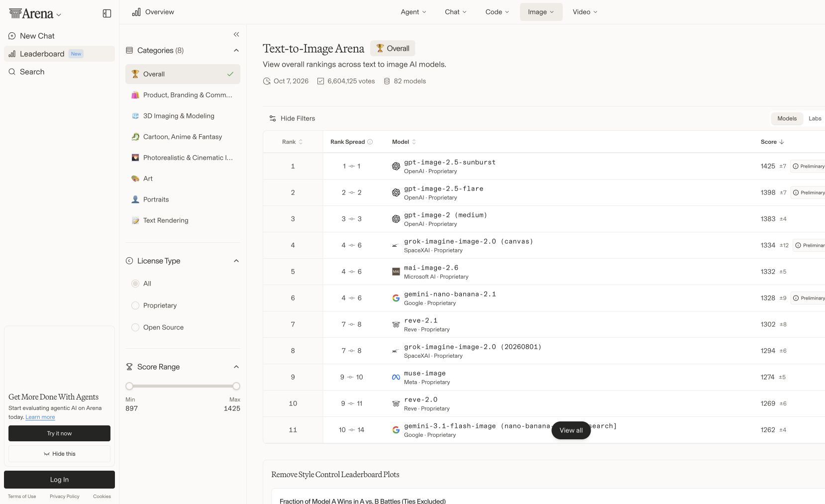Open the Video dropdown in top navigation
Viewport: 825px width, 504px height.
point(585,12)
